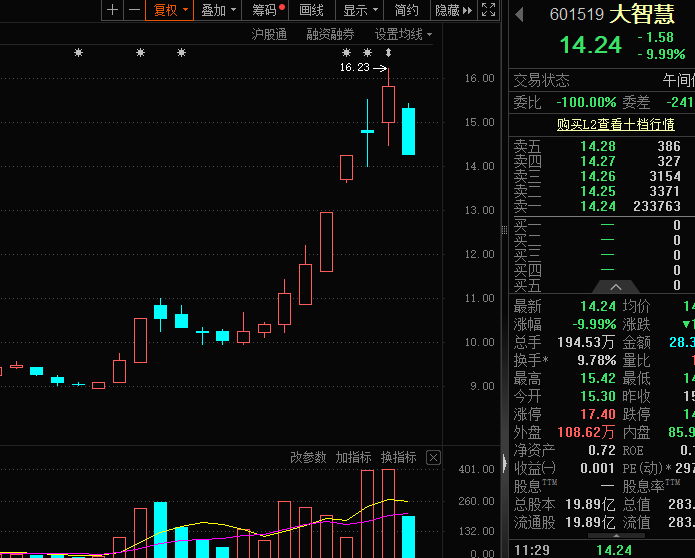The height and width of the screenshot is (558, 695).
Task: Click the up-down arrow marker above 16.23
Action: [x=388, y=53]
